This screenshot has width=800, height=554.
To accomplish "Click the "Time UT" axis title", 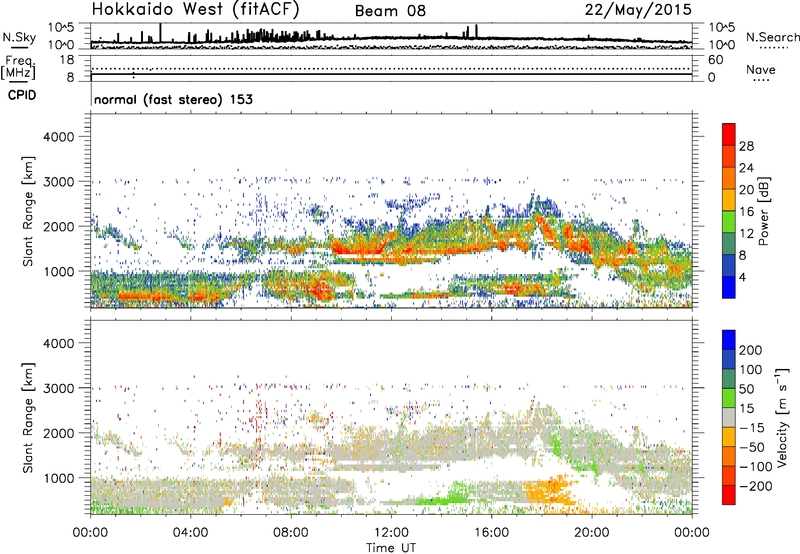I will 391,548.
